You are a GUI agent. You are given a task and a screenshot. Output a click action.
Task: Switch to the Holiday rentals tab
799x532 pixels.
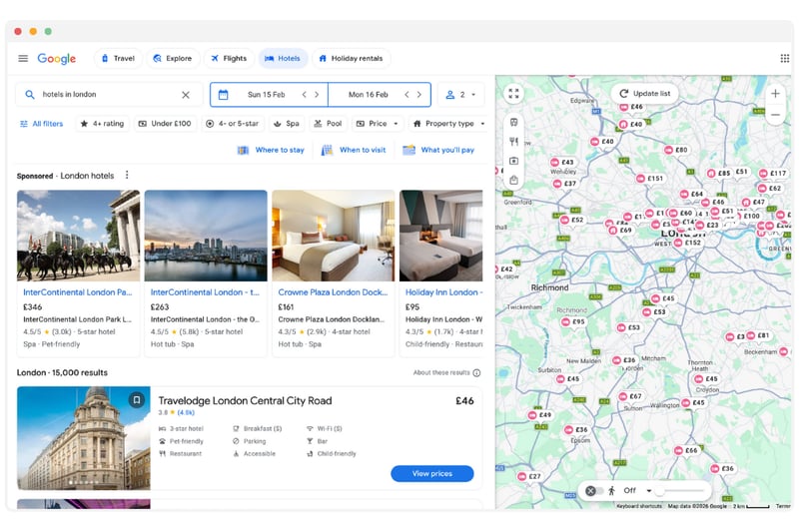click(352, 58)
